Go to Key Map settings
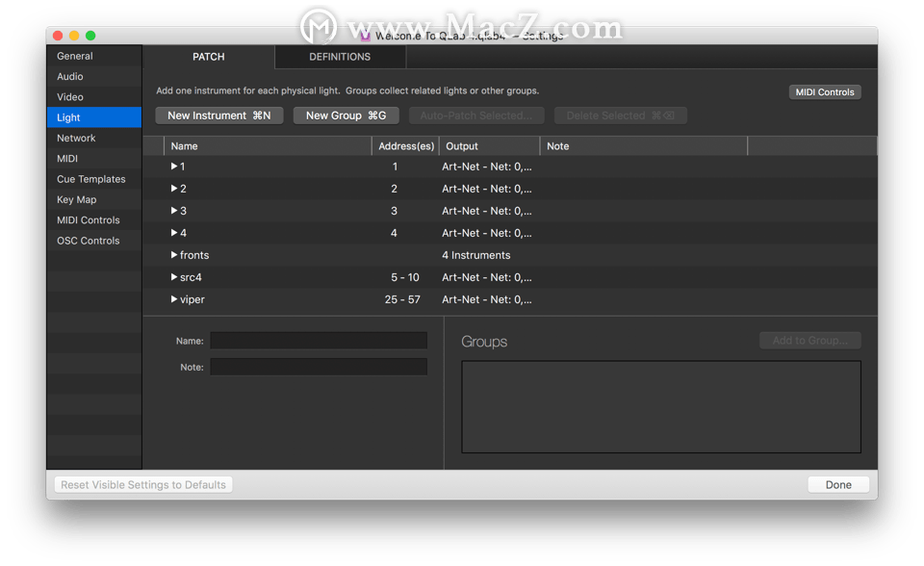Image resolution: width=924 pixels, height=566 pixels. [77, 200]
